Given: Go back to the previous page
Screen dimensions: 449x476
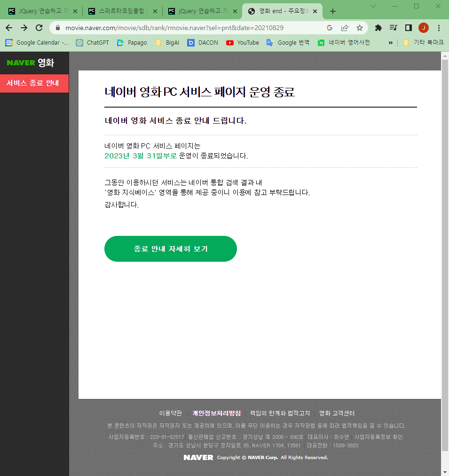Looking at the screenshot, I should point(9,28).
